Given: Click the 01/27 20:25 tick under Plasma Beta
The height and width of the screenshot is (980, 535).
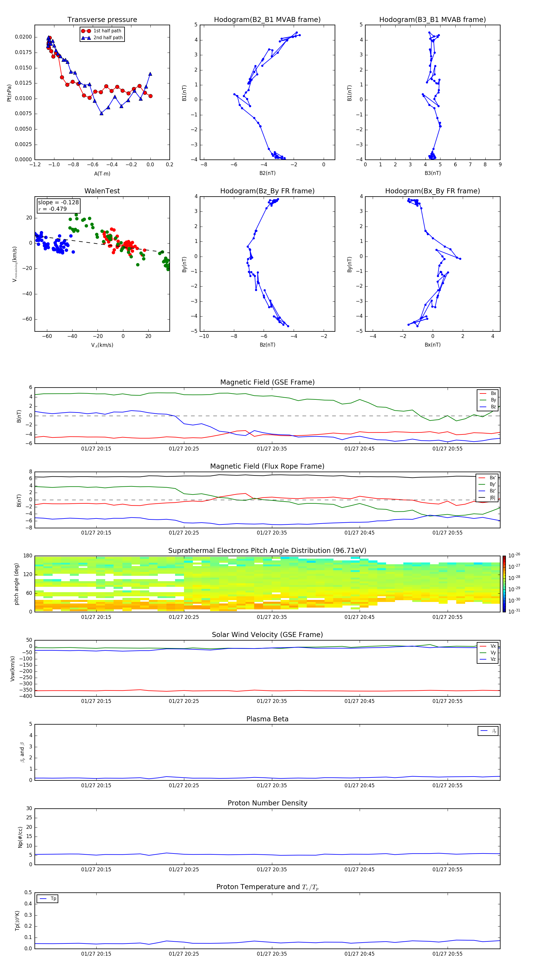Looking at the screenshot, I should [184, 785].
